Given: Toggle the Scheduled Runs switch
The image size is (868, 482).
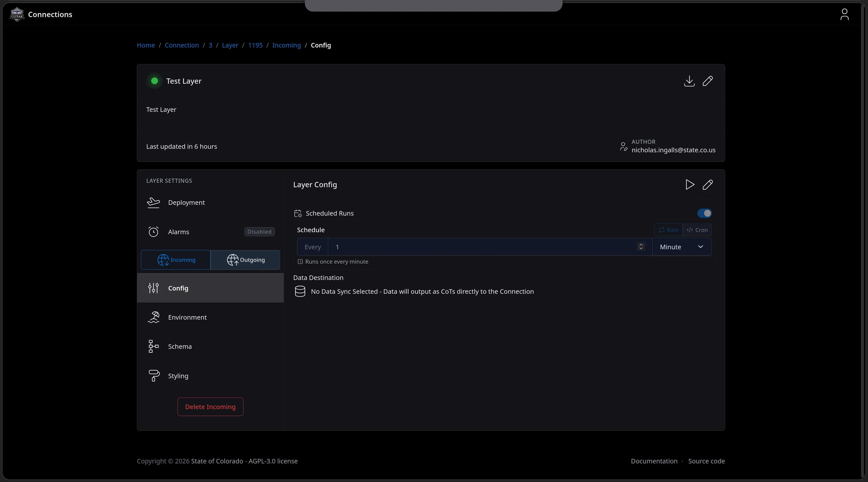Looking at the screenshot, I should (x=704, y=213).
